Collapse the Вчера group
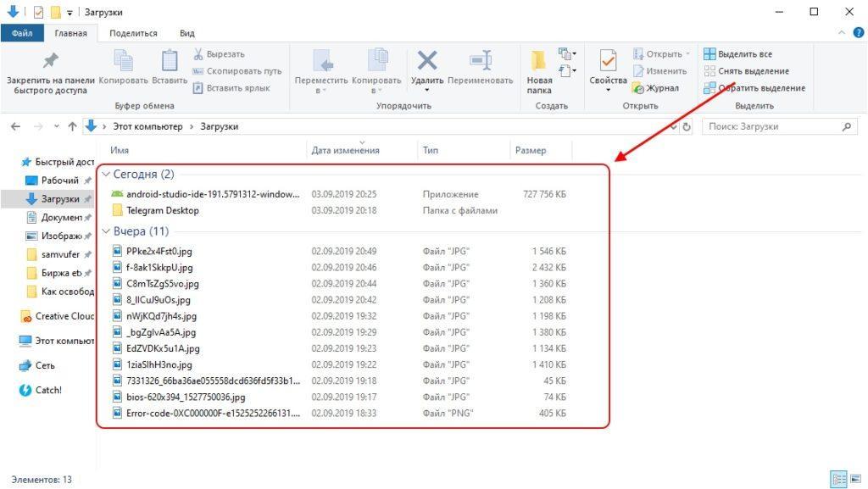 click(105, 231)
